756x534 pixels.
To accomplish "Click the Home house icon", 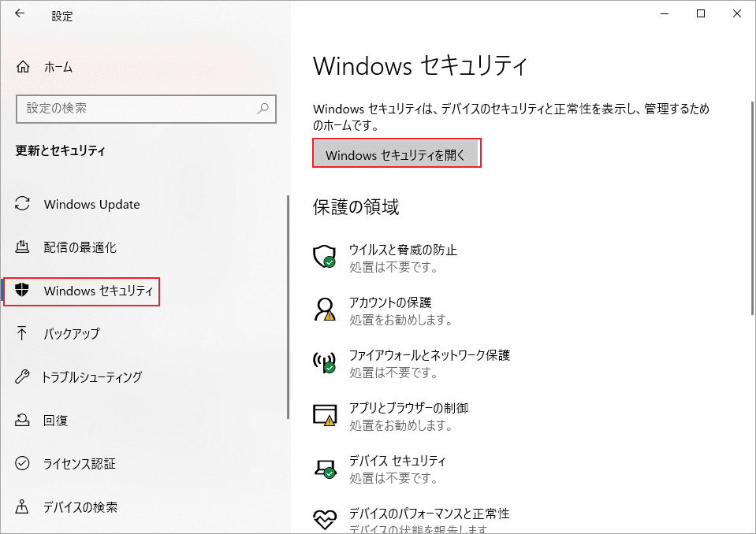I will click(23, 67).
